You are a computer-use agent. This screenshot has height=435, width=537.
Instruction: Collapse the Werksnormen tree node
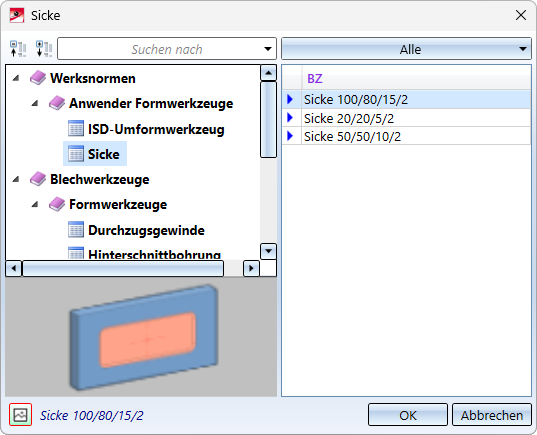coord(16,78)
